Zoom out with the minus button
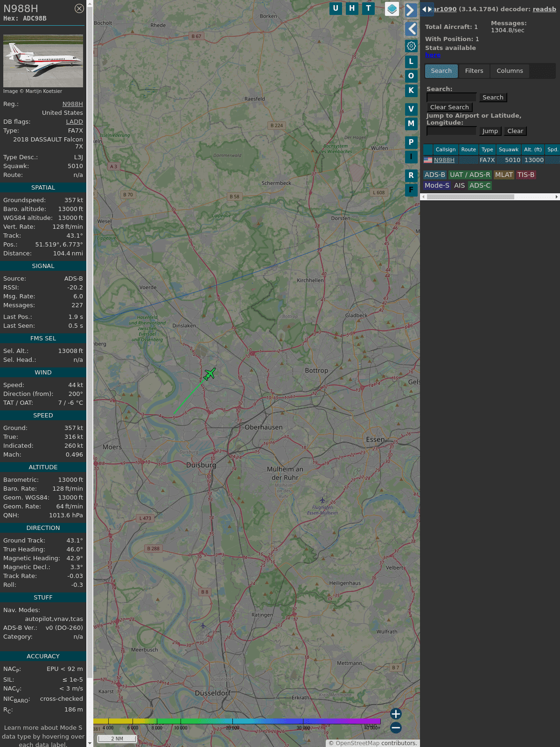 [x=396, y=727]
